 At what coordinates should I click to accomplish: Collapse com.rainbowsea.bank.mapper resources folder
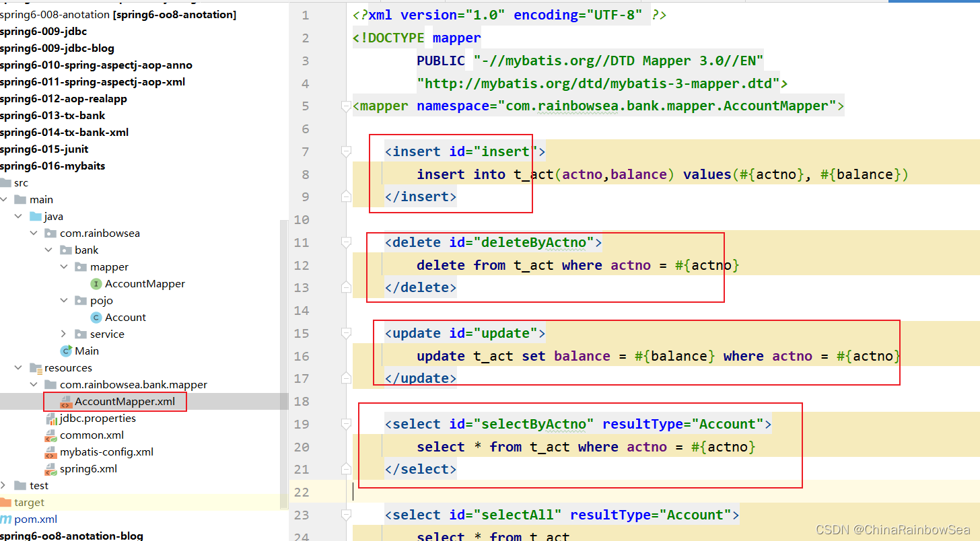[34, 385]
